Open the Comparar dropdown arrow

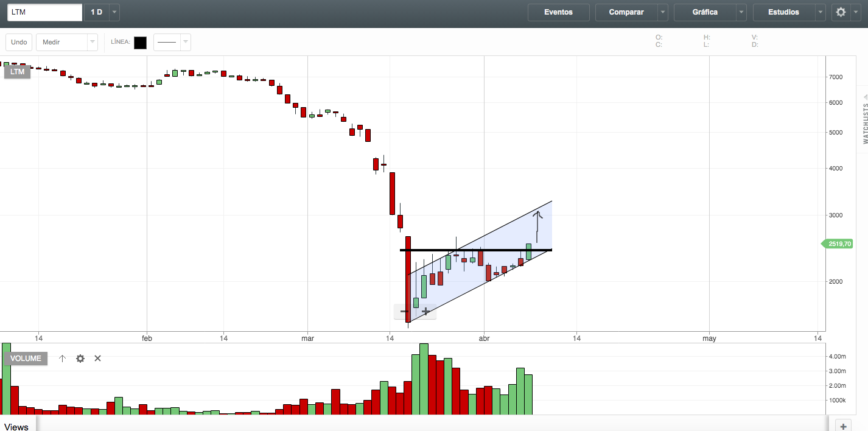(663, 12)
